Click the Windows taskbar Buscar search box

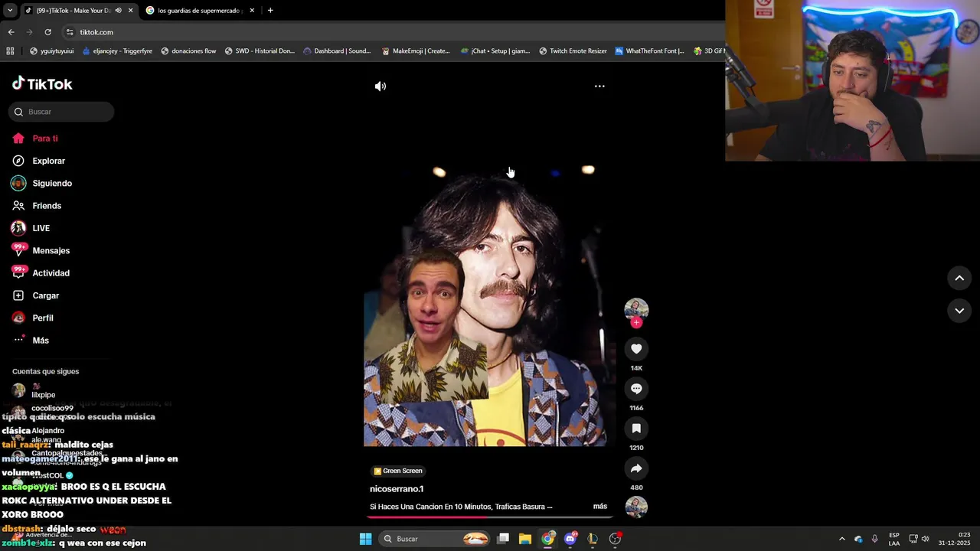pyautogui.click(x=435, y=539)
